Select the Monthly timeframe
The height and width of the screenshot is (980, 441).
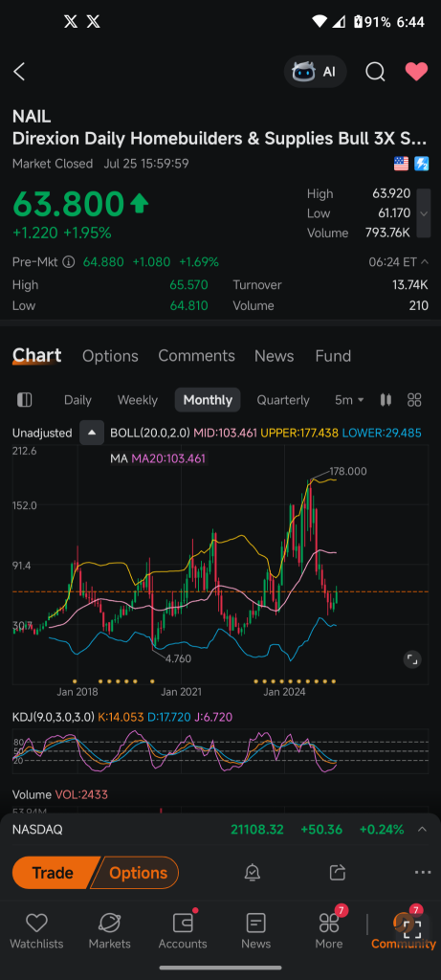(x=208, y=400)
